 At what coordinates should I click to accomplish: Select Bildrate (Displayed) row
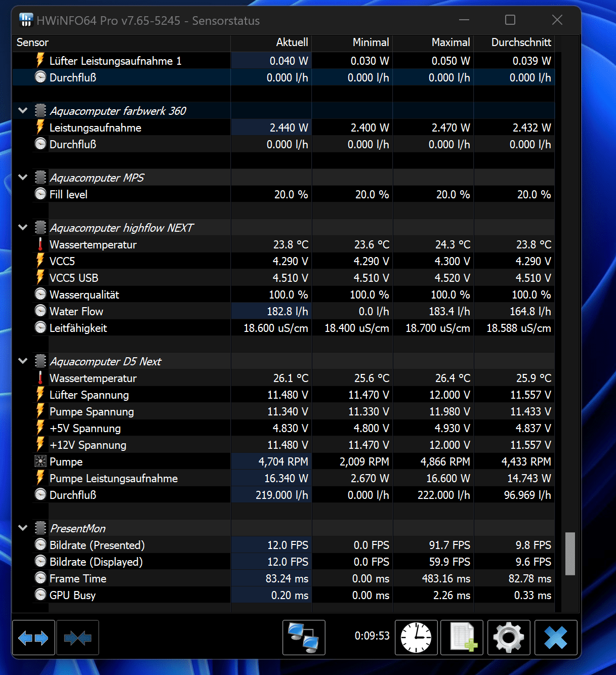pyautogui.click(x=283, y=562)
